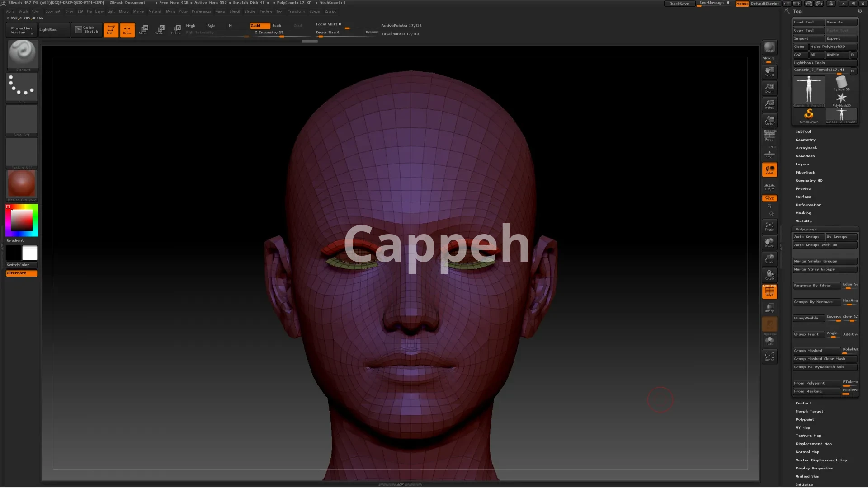The image size is (868, 488).
Task: Select the Scroll canvas tool
Action: [769, 71]
